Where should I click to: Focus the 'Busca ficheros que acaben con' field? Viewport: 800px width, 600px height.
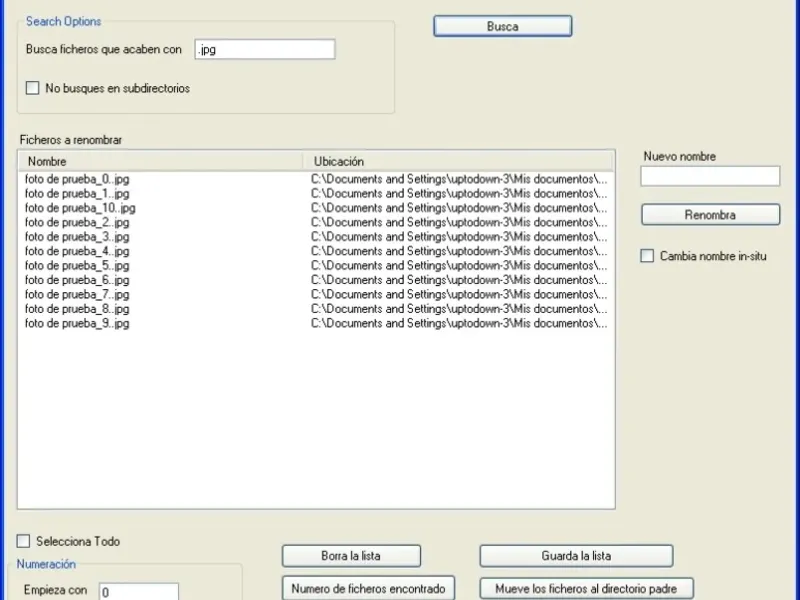tap(265, 49)
